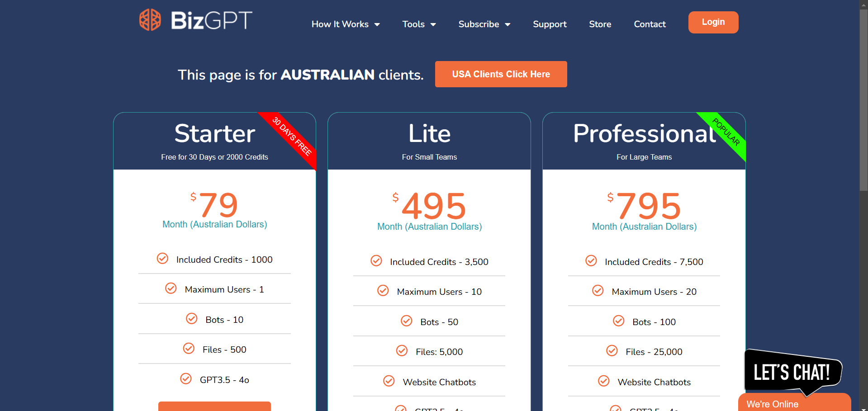The height and width of the screenshot is (411, 868).
Task: Click checkmark icon beside Maximum Users - 20
Action: (598, 290)
